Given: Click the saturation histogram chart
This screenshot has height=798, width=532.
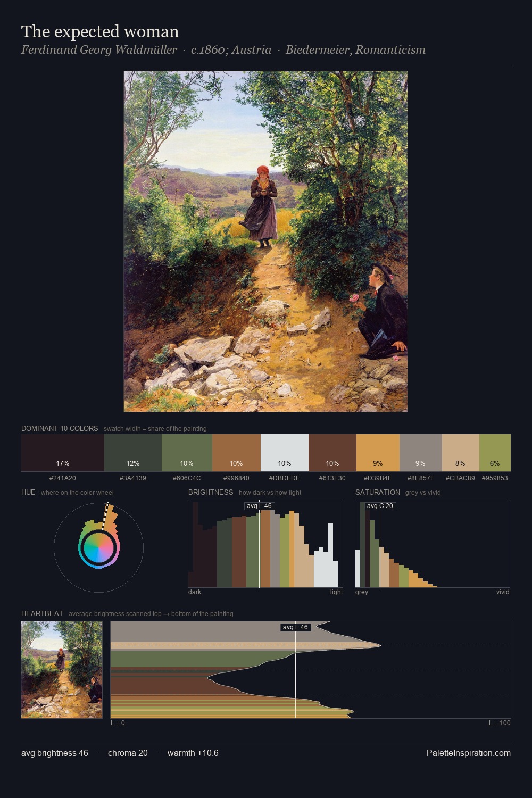Looking at the screenshot, I should (433, 544).
